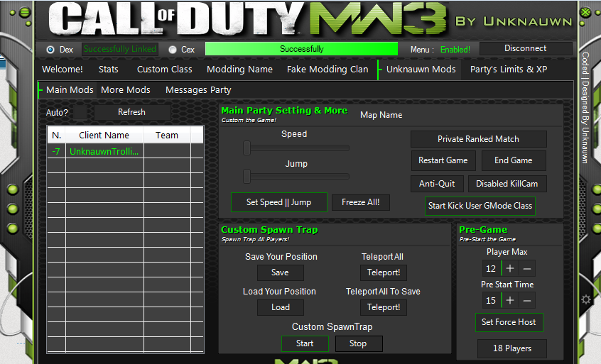Click the Successfully Linked status field
The image size is (601, 364).
(120, 49)
